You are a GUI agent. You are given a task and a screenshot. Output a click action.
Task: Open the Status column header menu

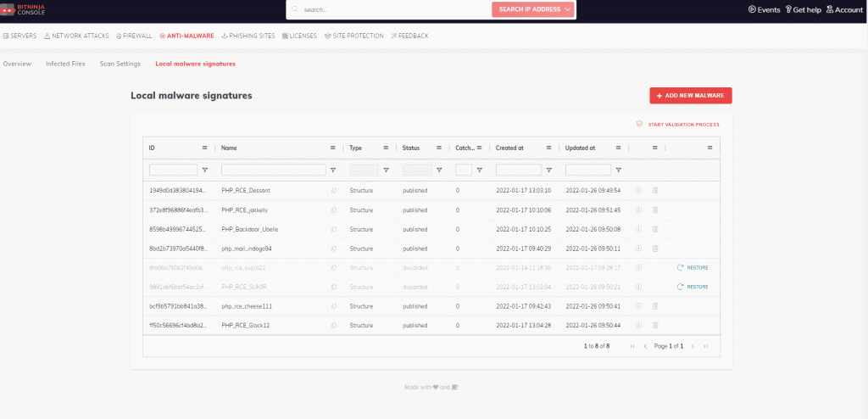point(439,148)
